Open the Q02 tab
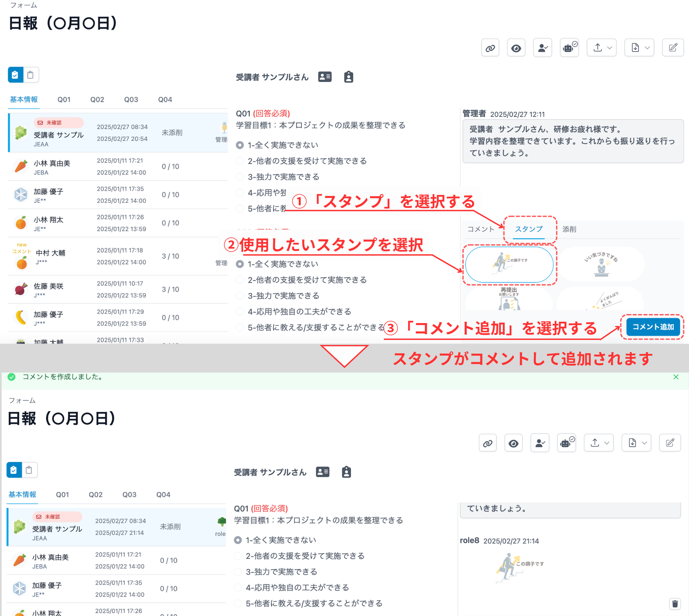 coord(97,100)
